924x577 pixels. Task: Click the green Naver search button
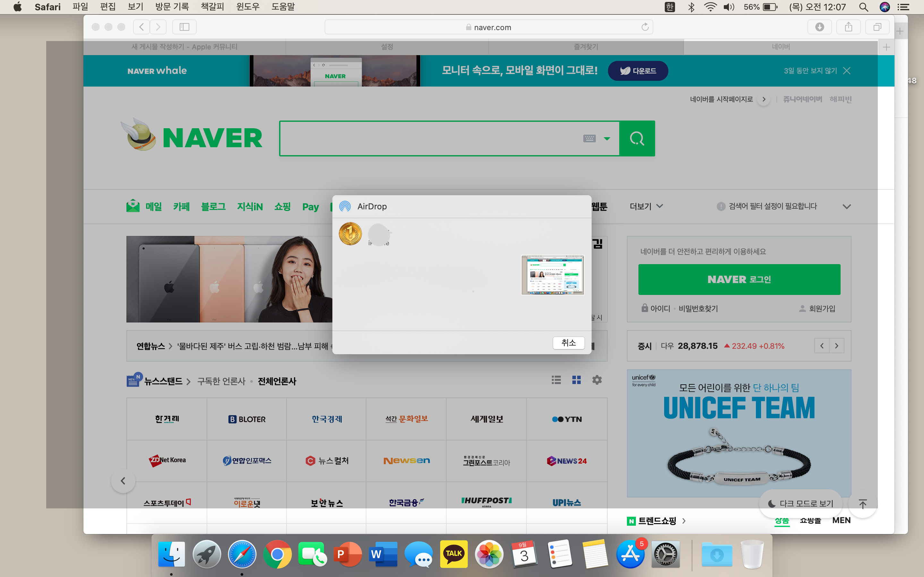pos(637,138)
